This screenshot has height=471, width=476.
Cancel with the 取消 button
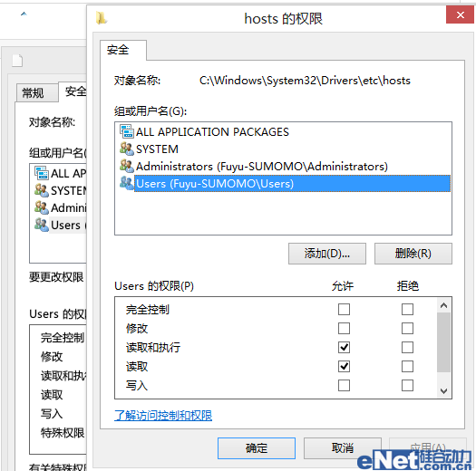343,448
